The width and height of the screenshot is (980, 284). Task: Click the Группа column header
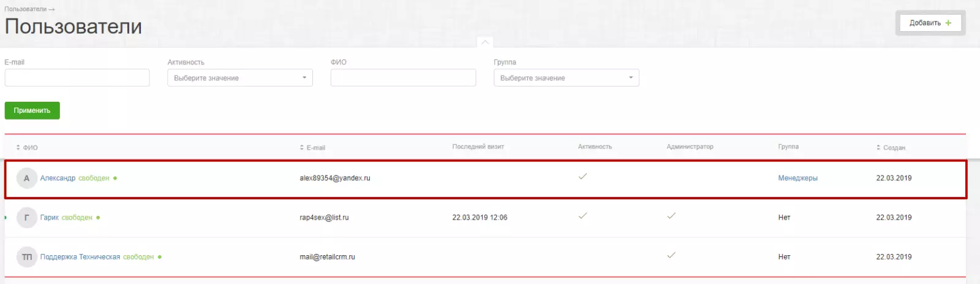788,147
